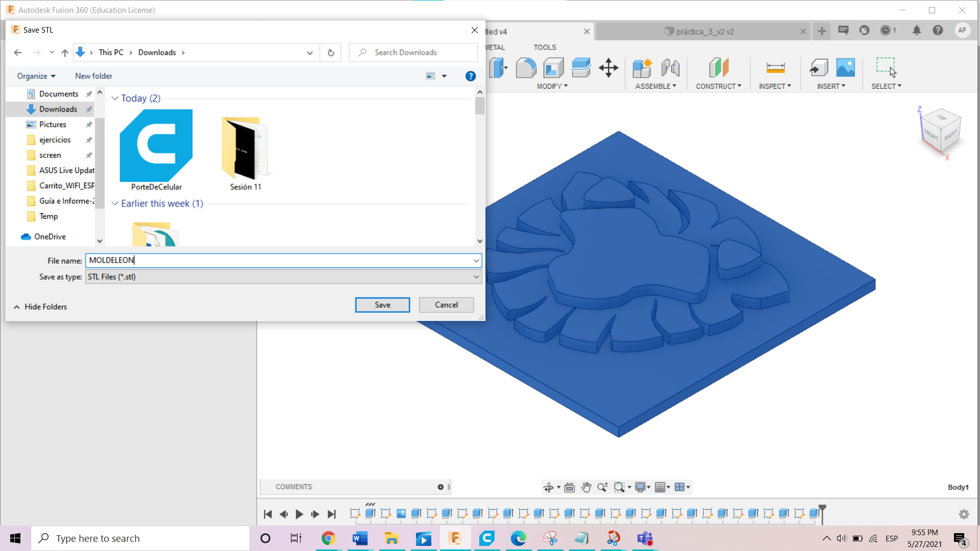This screenshot has width=980, height=551.
Task: Click the Insert Canvas image icon
Action: [x=845, y=67]
